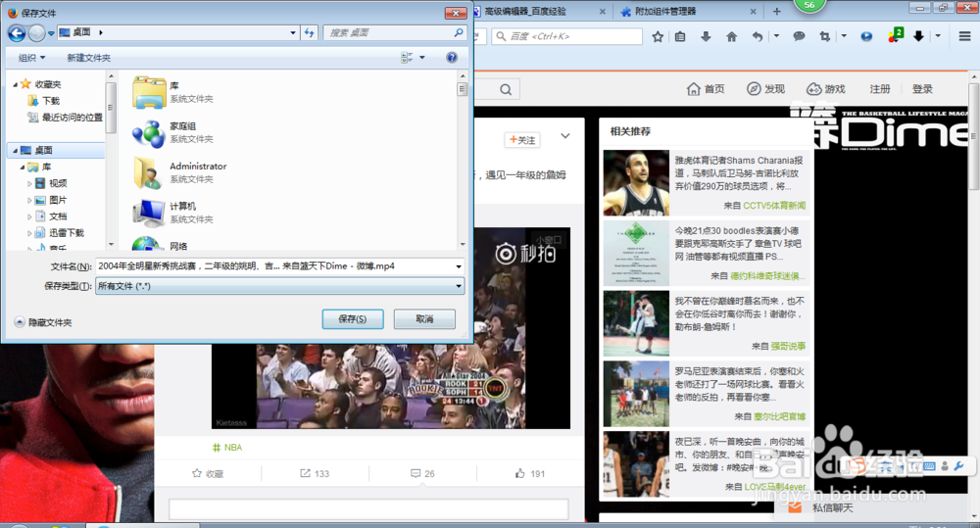Select 文档 in the library tree
The image size is (980, 528).
[x=58, y=216]
